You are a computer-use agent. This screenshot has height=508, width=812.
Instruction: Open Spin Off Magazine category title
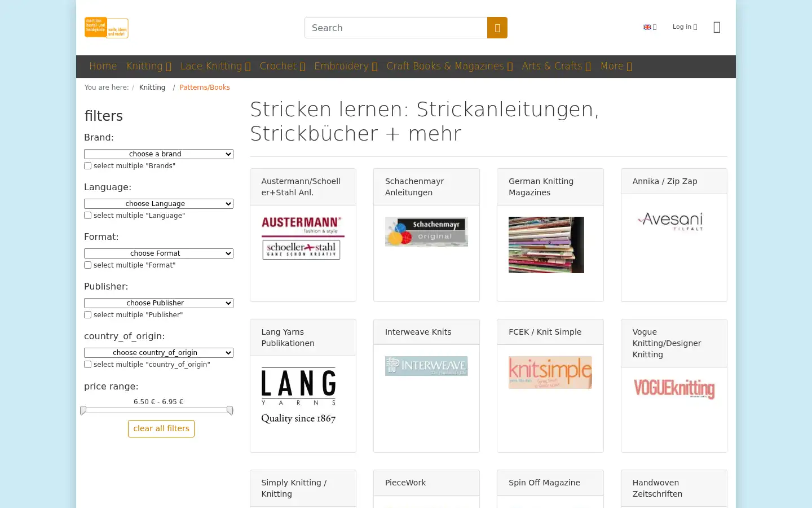(544, 483)
